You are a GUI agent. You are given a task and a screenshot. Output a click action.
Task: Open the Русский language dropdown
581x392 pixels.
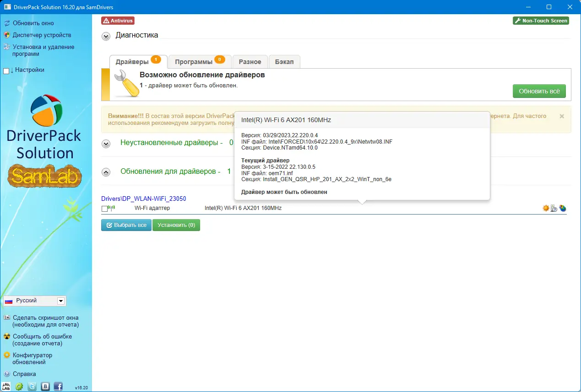click(34, 301)
